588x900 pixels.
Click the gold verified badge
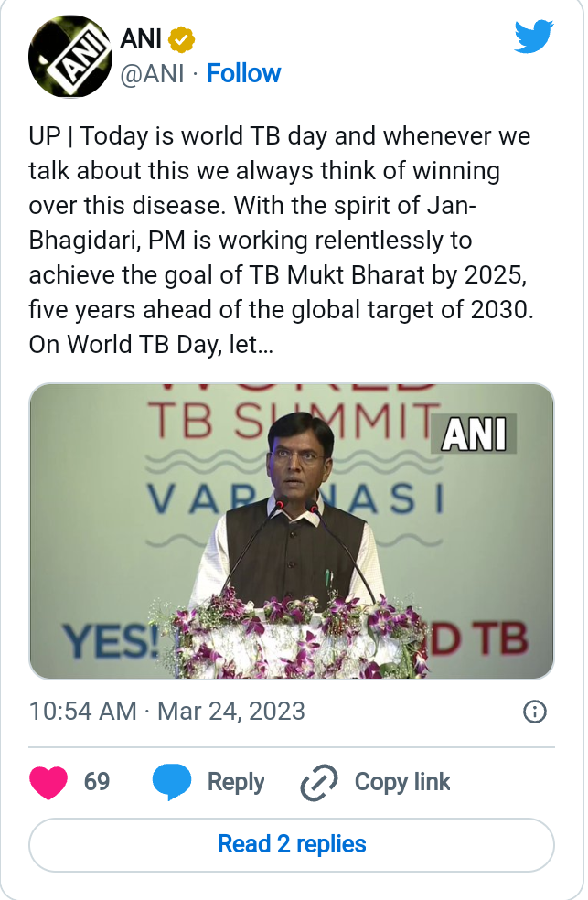[x=181, y=39]
